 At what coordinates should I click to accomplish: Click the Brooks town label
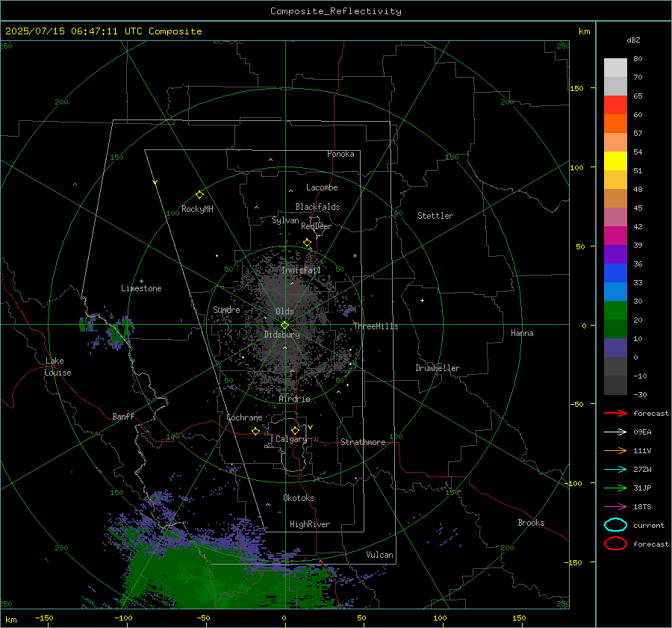point(531,523)
